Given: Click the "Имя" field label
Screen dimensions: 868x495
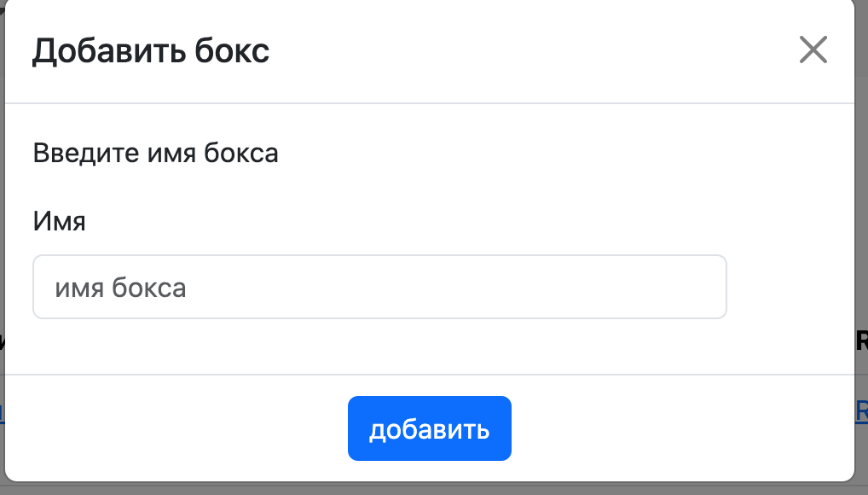Looking at the screenshot, I should click(x=60, y=222).
